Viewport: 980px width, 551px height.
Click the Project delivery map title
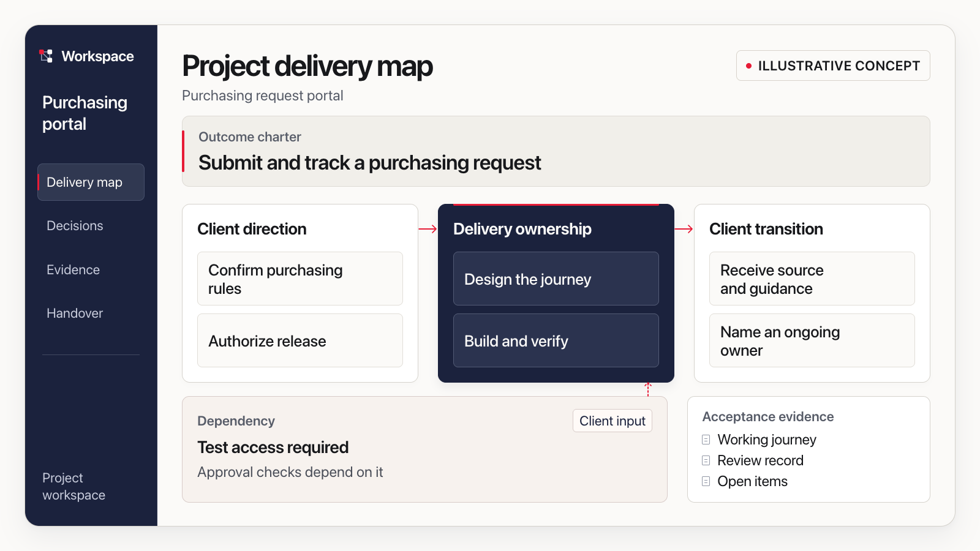[x=307, y=66]
